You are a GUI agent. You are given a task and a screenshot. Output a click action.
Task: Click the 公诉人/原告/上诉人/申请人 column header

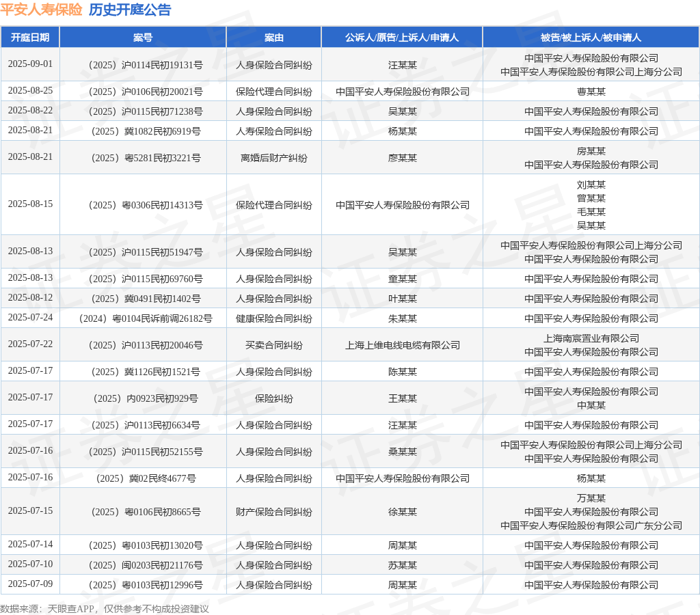(402, 38)
